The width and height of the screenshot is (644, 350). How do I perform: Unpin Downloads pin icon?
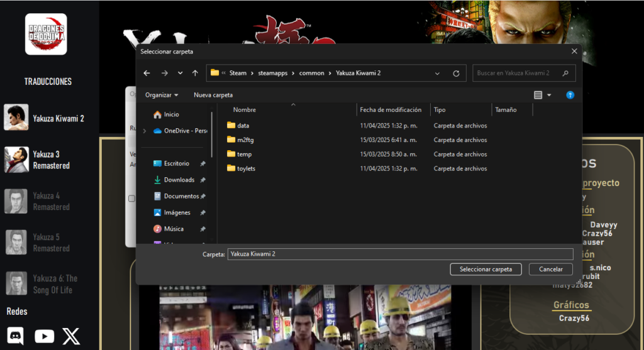203,180
